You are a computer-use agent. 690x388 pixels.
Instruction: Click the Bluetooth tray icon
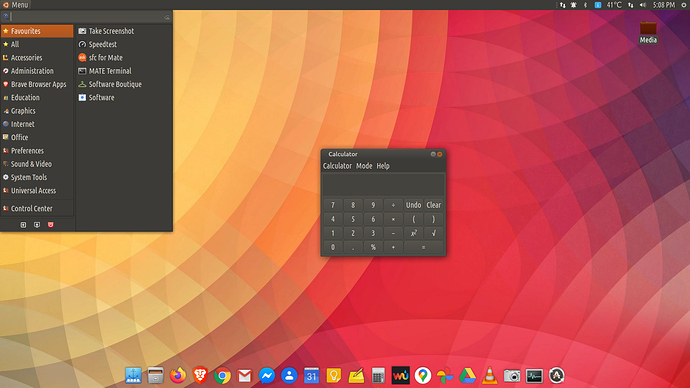point(585,5)
